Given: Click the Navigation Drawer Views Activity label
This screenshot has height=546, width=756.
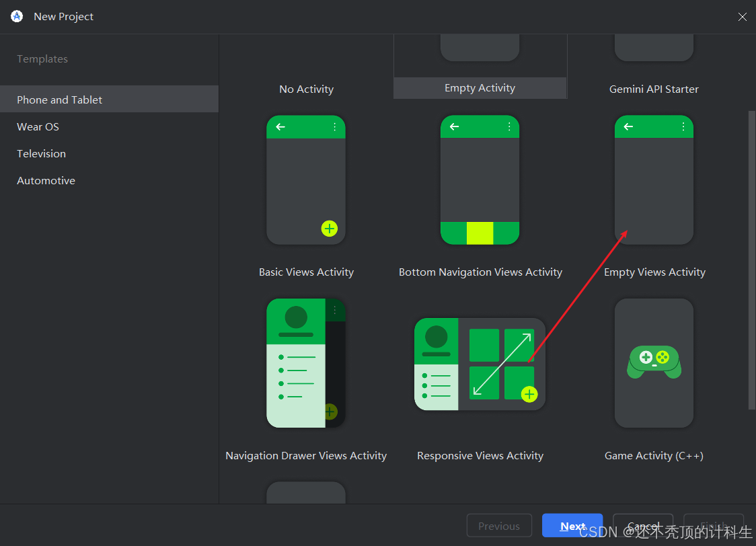Looking at the screenshot, I should pyautogui.click(x=306, y=456).
